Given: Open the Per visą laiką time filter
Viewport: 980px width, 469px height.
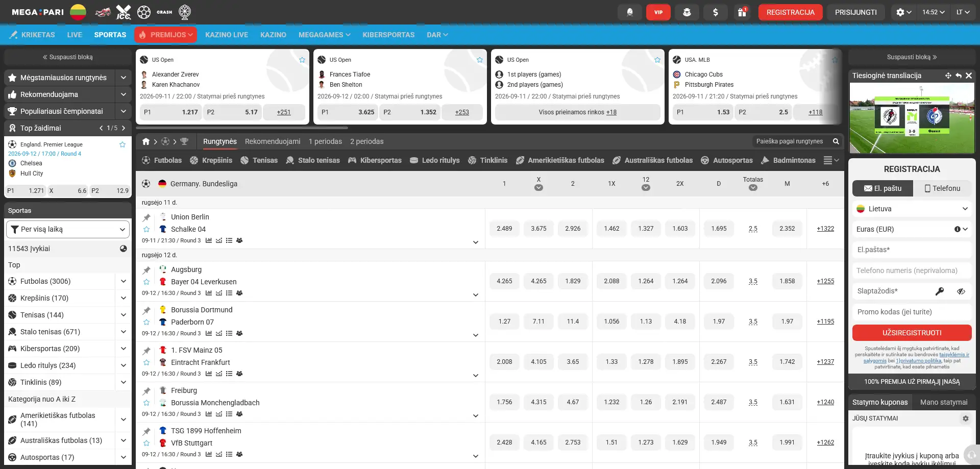Looking at the screenshot, I should point(68,229).
